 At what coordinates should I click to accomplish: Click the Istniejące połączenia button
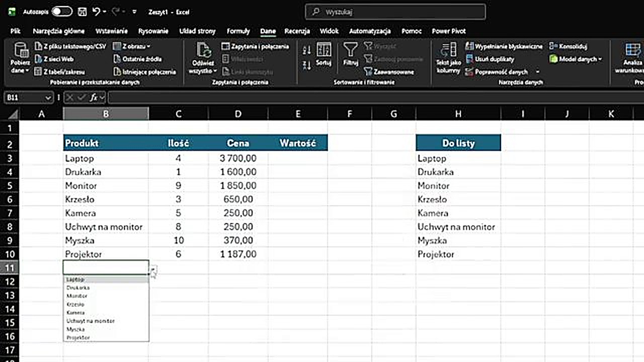click(x=144, y=72)
